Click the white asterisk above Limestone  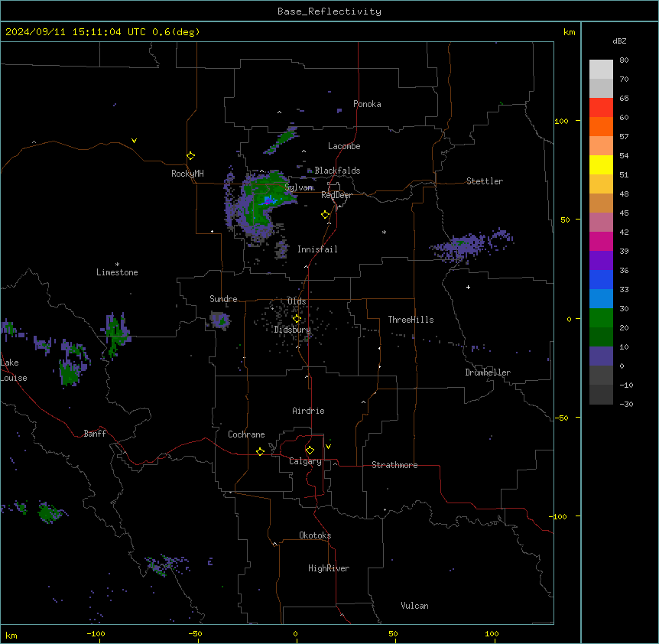click(117, 265)
